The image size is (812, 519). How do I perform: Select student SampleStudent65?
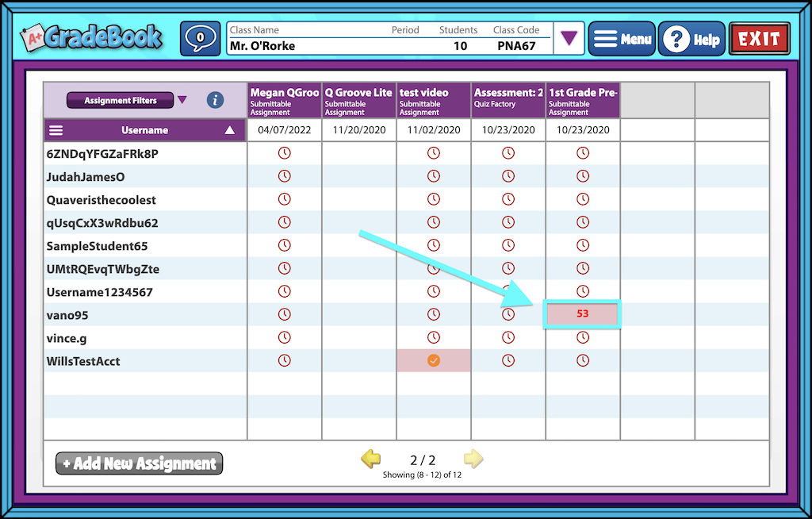(x=97, y=246)
